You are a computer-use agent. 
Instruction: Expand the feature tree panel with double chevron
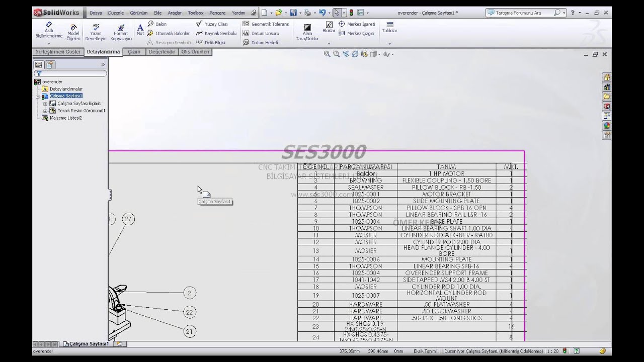pos(103,65)
